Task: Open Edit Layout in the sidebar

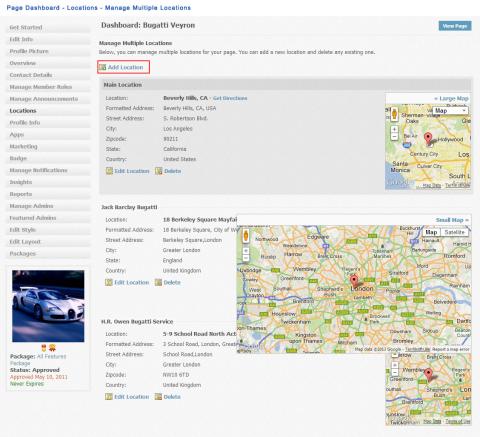Action: coord(48,242)
